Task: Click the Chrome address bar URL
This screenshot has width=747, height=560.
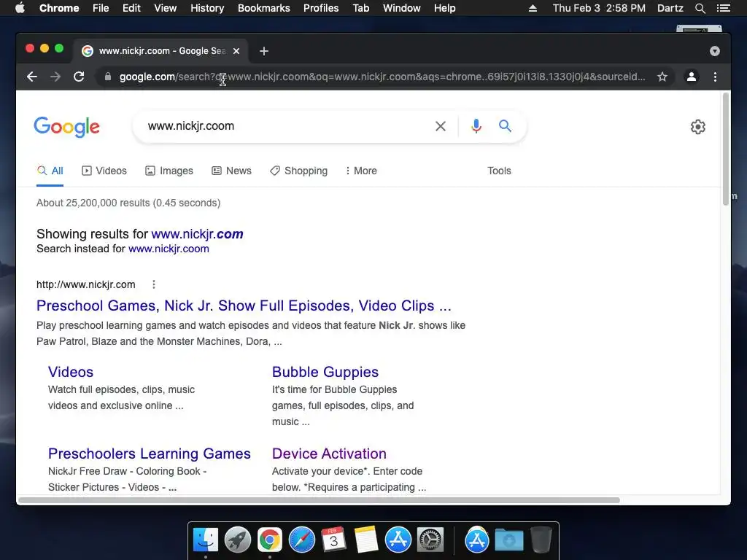Action: click(x=382, y=77)
